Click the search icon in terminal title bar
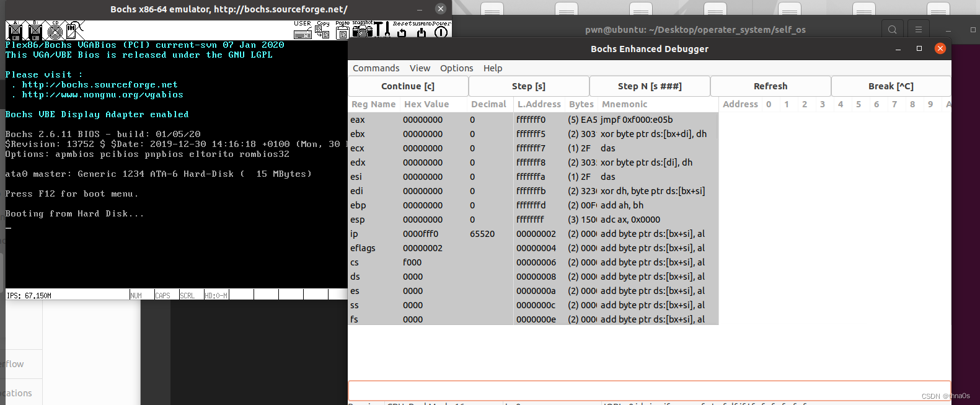Viewport: 980px width, 405px height. (892, 29)
